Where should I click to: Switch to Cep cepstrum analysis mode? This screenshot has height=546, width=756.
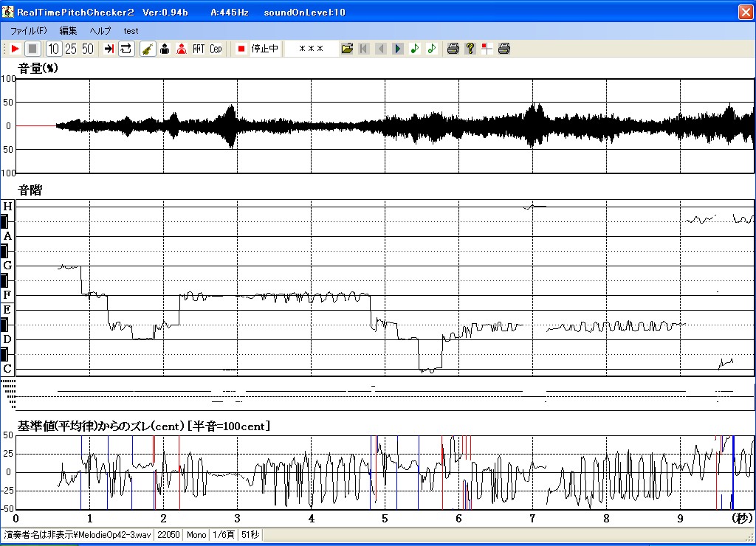click(216, 49)
